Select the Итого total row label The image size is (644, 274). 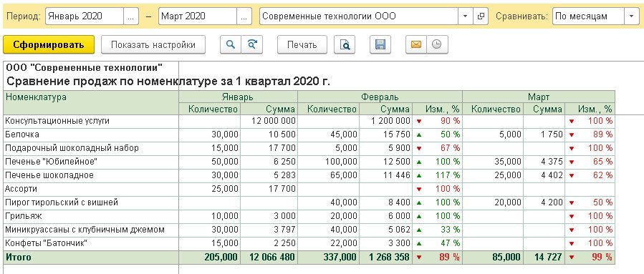click(x=91, y=257)
